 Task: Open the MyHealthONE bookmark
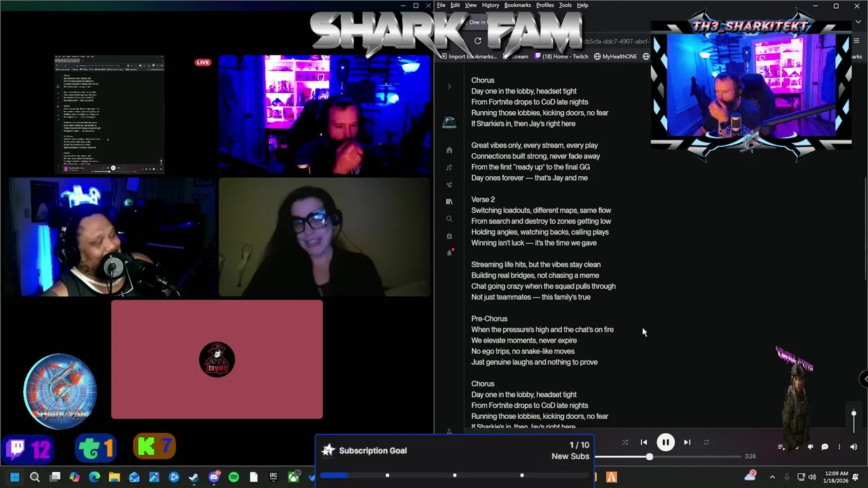coord(614,57)
